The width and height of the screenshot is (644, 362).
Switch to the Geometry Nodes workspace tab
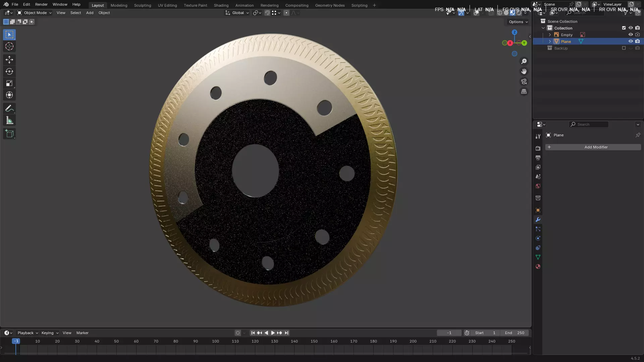330,5
